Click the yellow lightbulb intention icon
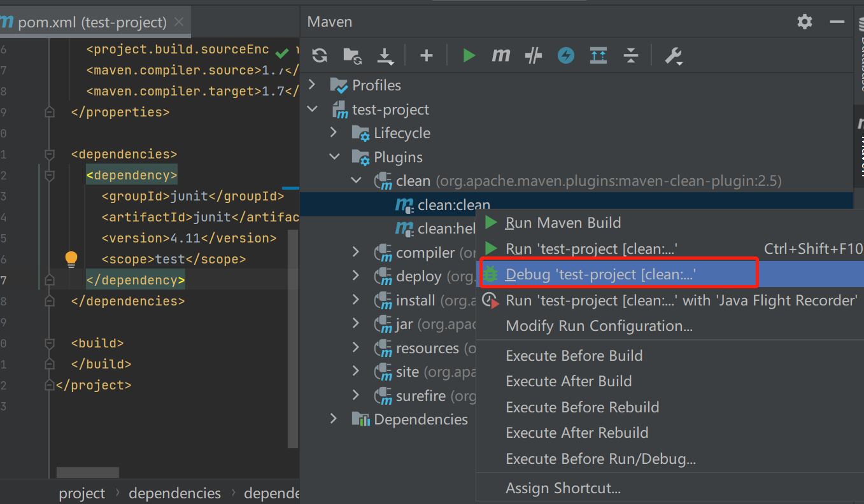Image resolution: width=864 pixels, height=504 pixels. coord(71,258)
